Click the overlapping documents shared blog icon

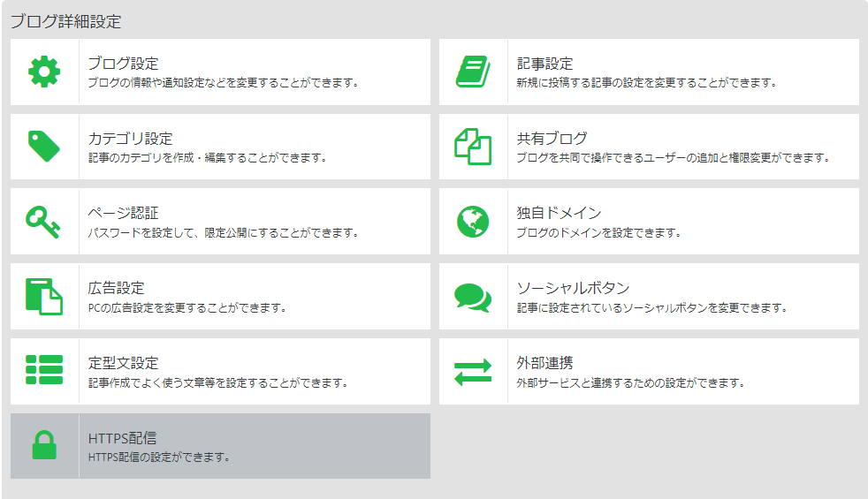click(473, 147)
